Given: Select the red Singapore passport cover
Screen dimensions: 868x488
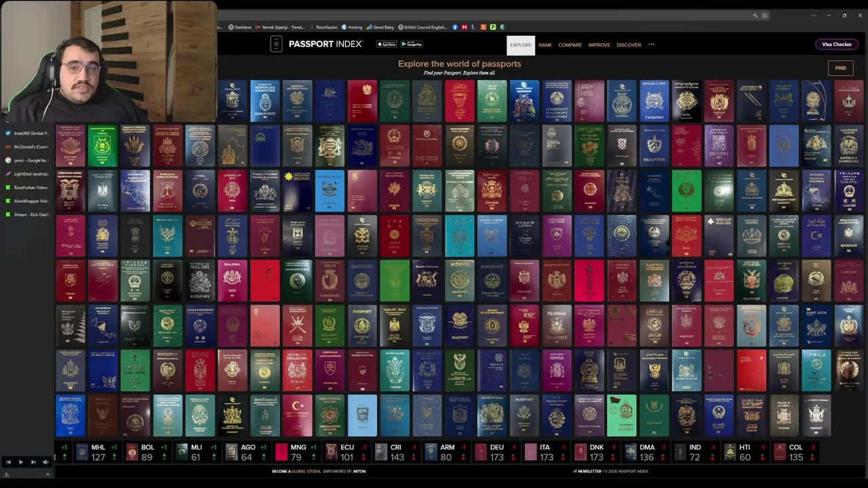Looking at the screenshot, I should pos(298,369).
